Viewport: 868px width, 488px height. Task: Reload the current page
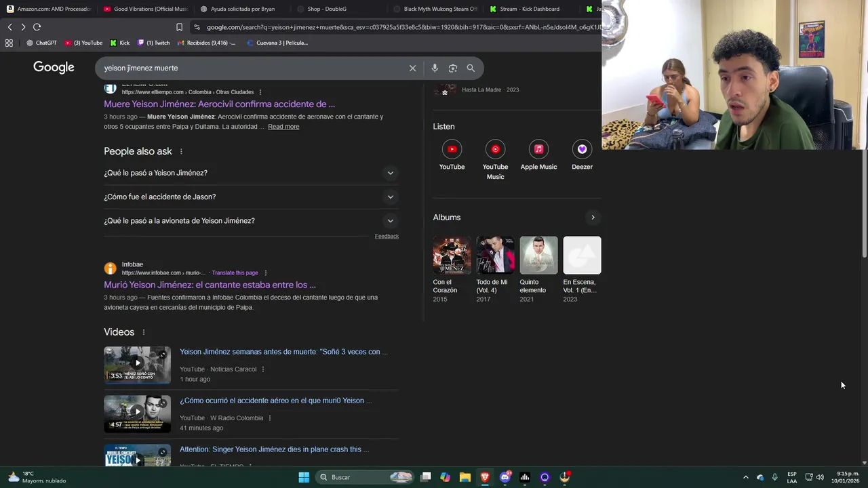(x=37, y=27)
